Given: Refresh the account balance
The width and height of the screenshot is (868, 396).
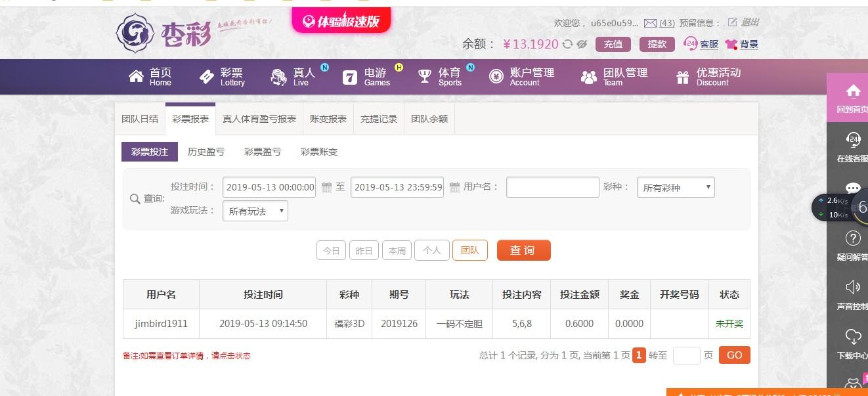Looking at the screenshot, I should point(567,43).
